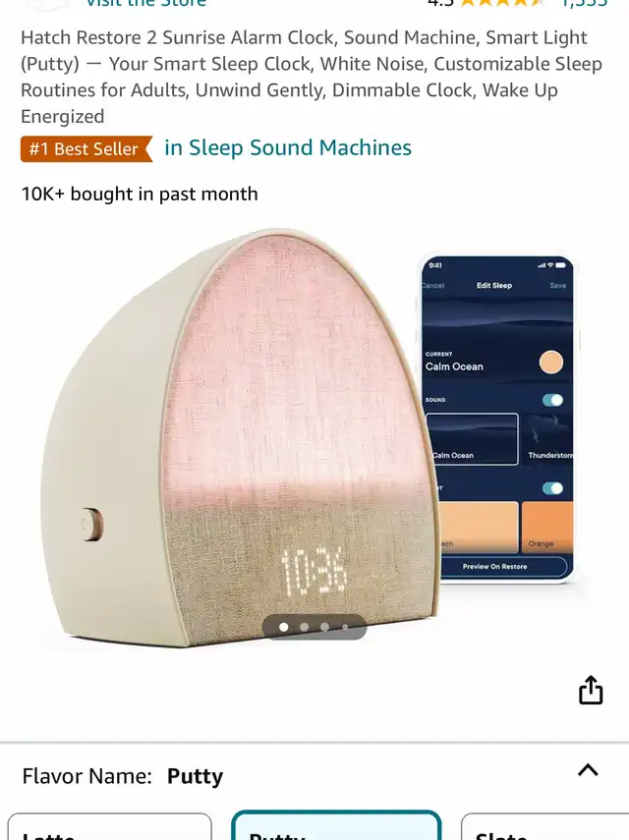Click the round side button on the Hatch device
The image size is (629, 840).
coord(91,524)
